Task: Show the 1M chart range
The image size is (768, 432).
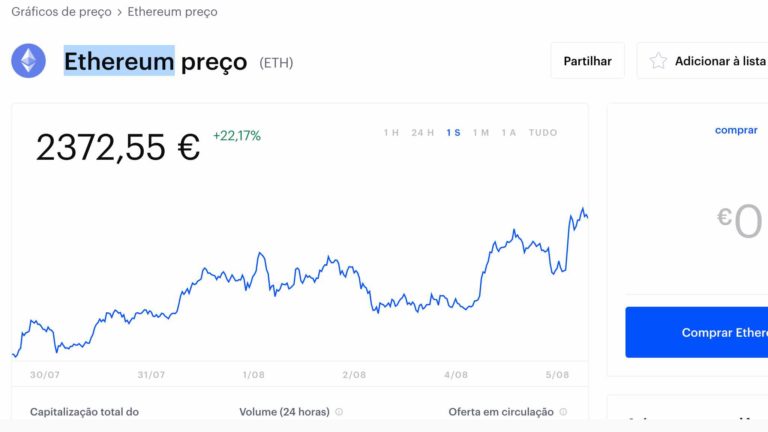Action: tap(481, 132)
